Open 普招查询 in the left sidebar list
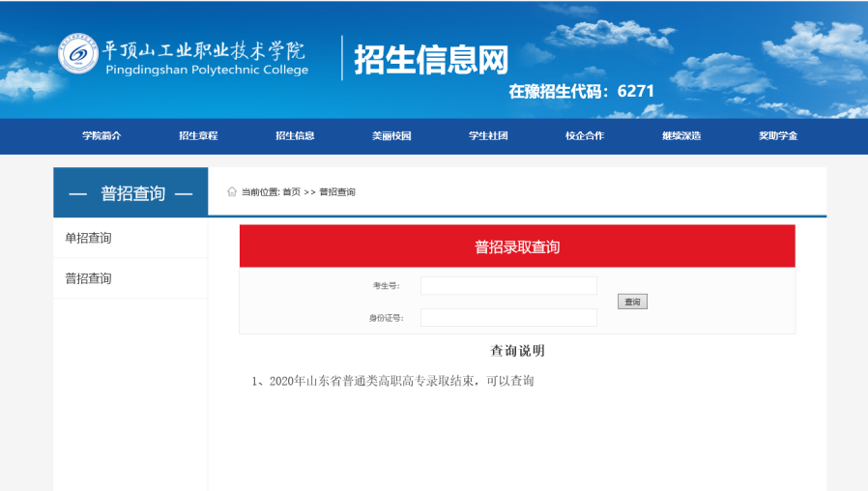Screen dimensions: 868x491 (x=130, y=278)
